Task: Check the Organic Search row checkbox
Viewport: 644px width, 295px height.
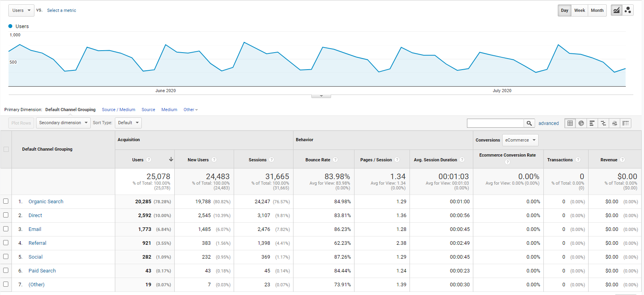Action: click(x=6, y=201)
